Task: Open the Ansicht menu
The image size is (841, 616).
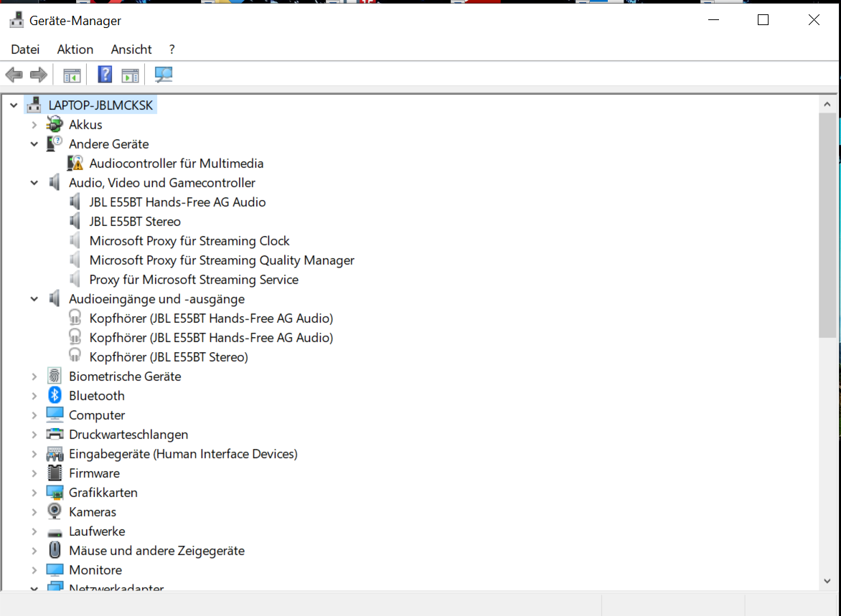Action: [131, 49]
